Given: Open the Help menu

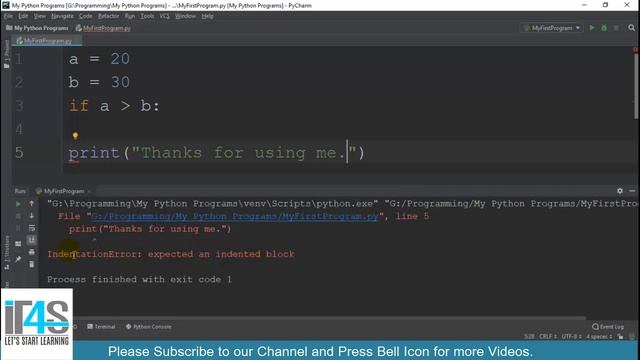Looking at the screenshot, I should pyautogui.click(x=207, y=16).
